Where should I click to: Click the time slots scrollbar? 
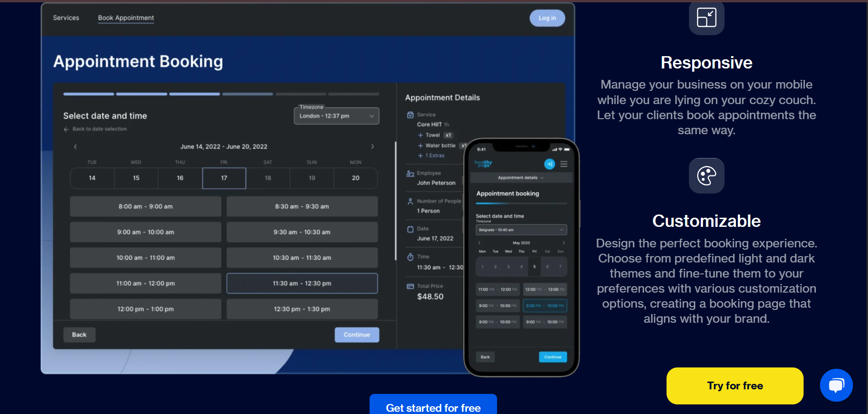(x=396, y=201)
